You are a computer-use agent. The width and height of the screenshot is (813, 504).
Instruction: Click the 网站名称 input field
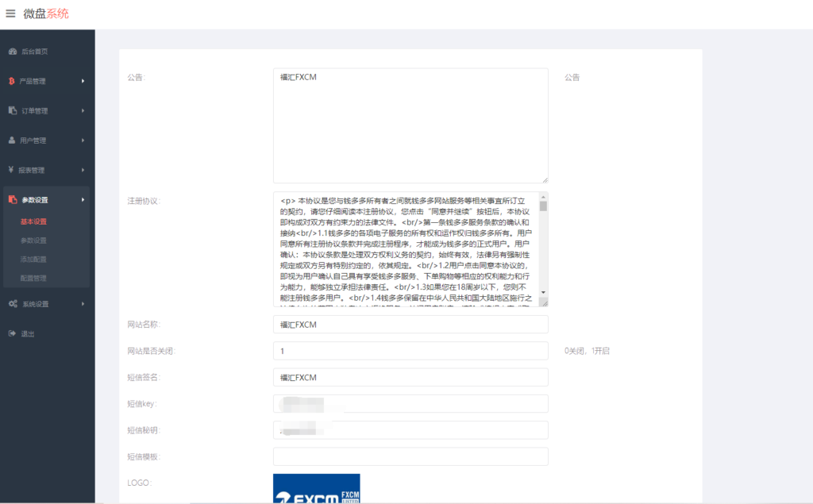(410, 325)
